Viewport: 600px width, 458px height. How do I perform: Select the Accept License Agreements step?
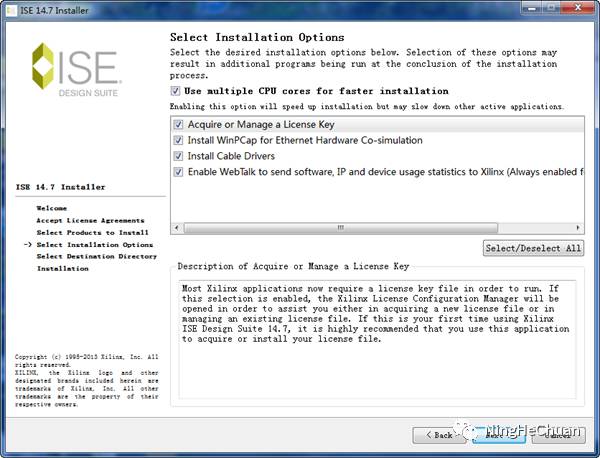point(90,220)
